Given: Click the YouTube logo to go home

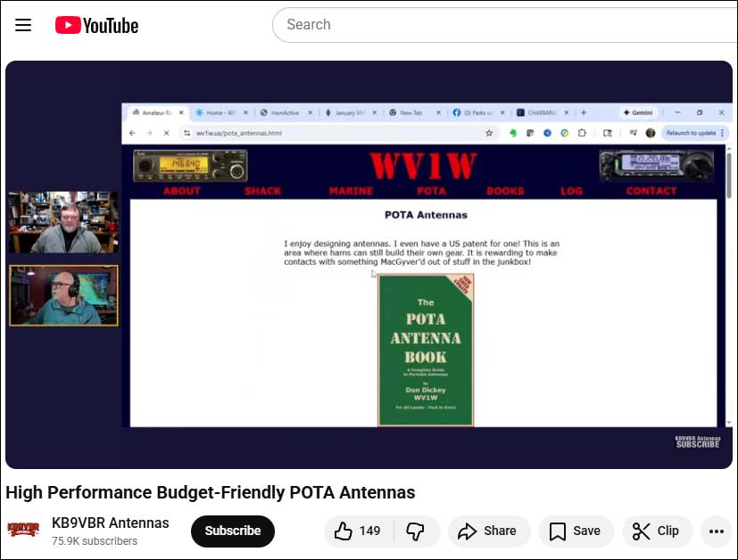Looking at the screenshot, I should coord(96,25).
